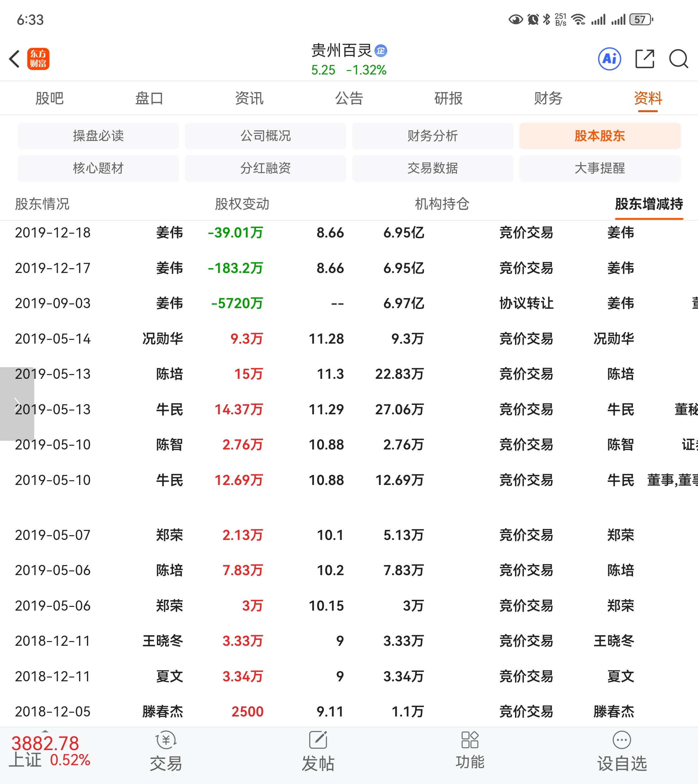
Task: Open the AI assistant icon
Action: [609, 59]
